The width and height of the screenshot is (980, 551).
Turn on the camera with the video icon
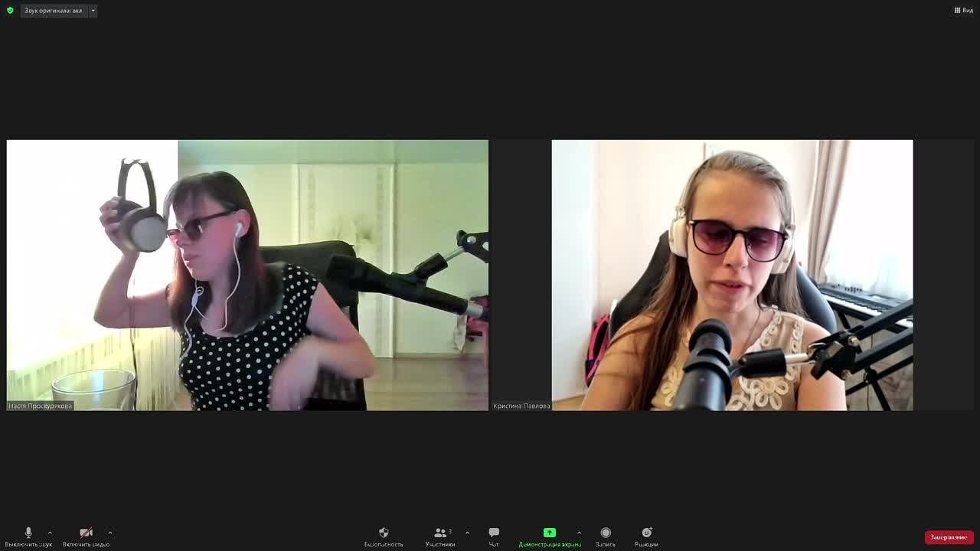pyautogui.click(x=86, y=533)
